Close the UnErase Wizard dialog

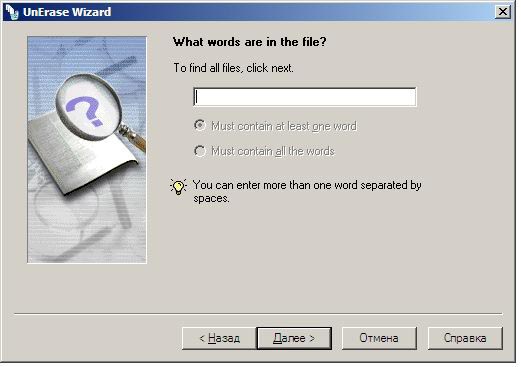502,12
